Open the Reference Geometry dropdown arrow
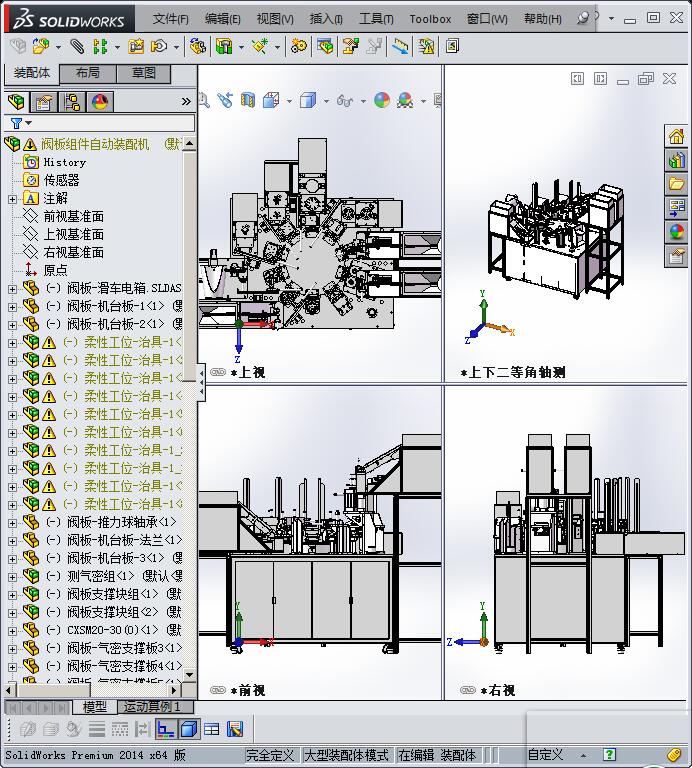This screenshot has width=692, height=768. [277, 48]
